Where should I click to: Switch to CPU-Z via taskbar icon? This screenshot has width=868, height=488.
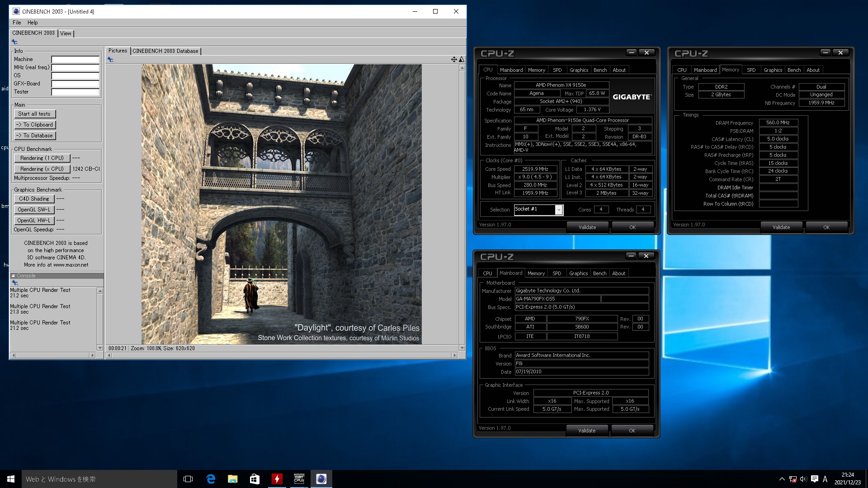coord(299,479)
